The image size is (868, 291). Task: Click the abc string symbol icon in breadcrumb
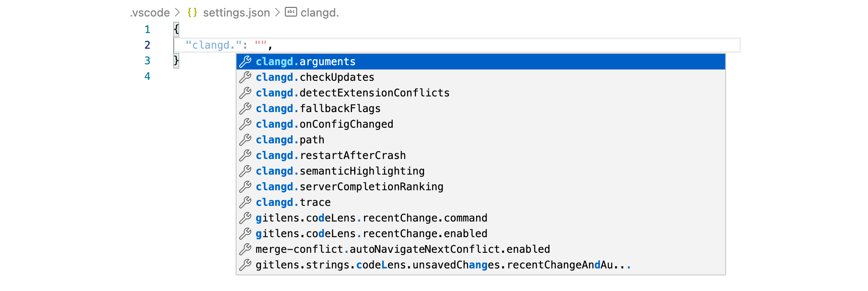click(x=291, y=12)
